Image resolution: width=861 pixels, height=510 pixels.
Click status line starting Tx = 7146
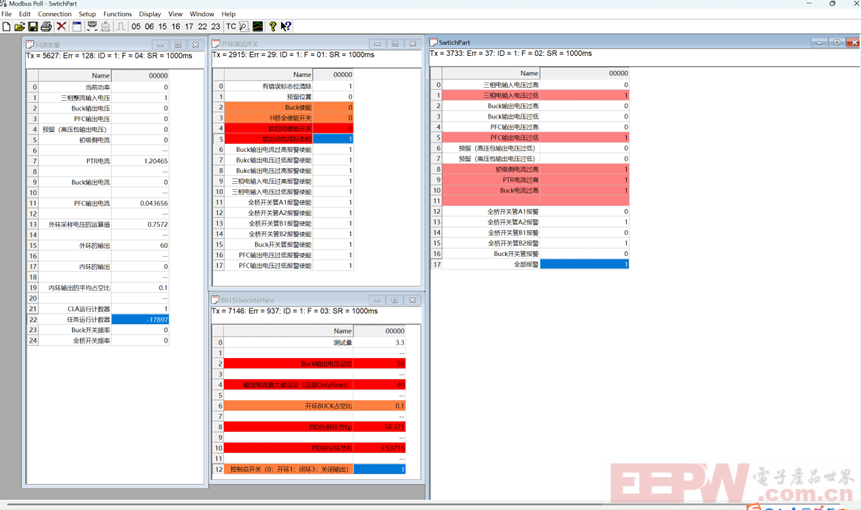pyautogui.click(x=295, y=311)
